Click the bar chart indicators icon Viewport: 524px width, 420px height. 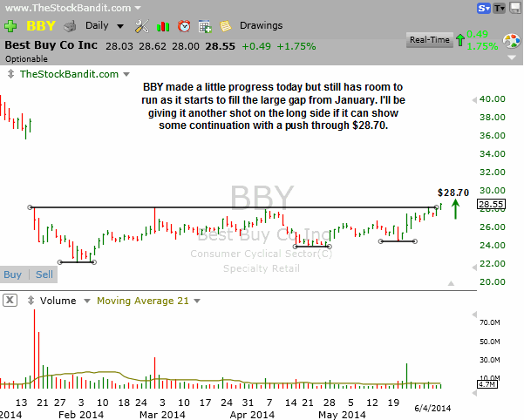pyautogui.click(x=163, y=26)
